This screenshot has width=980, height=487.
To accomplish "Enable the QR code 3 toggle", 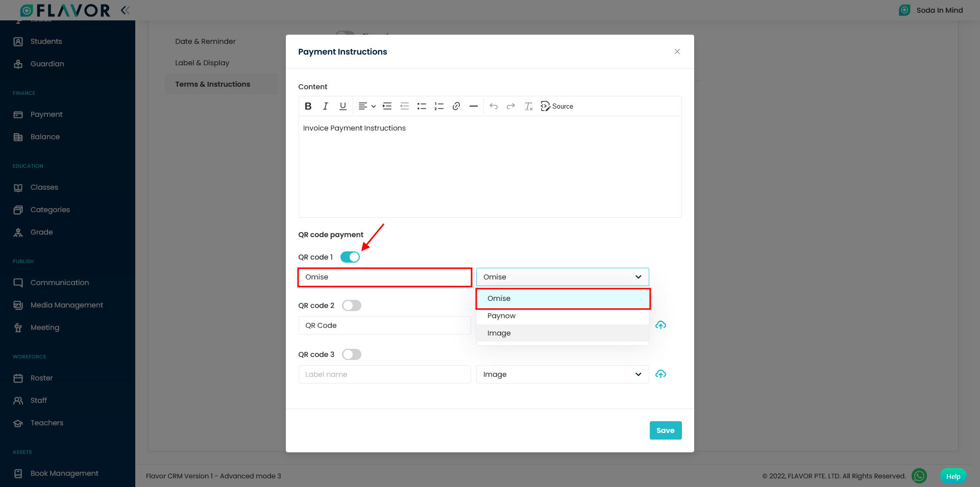I will 352,354.
